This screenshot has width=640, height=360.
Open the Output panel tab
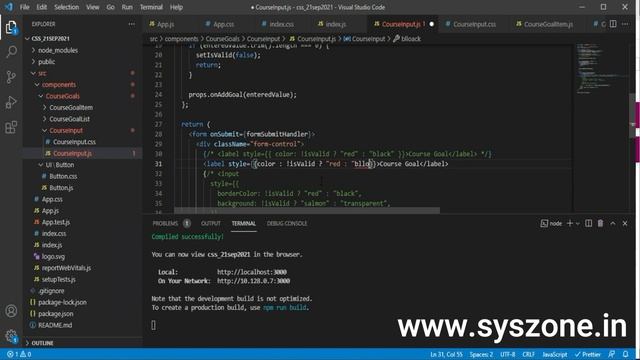pos(211,223)
